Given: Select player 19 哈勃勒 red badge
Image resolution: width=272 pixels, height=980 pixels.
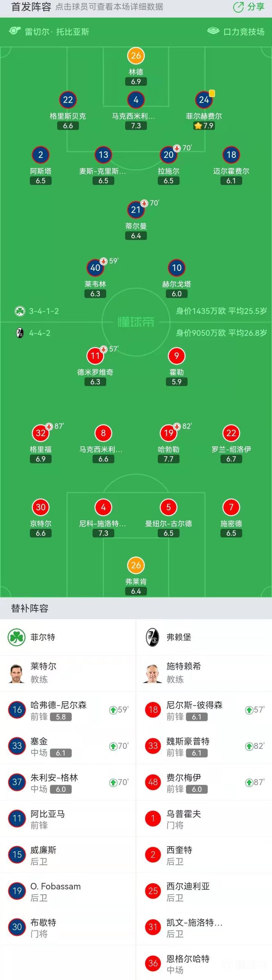Looking at the screenshot, I should coord(168,433).
